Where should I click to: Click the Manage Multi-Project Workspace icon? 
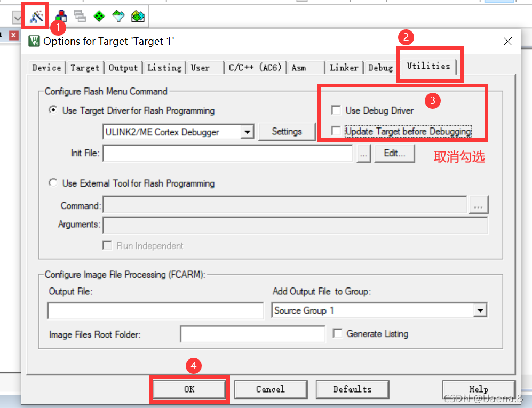point(80,16)
